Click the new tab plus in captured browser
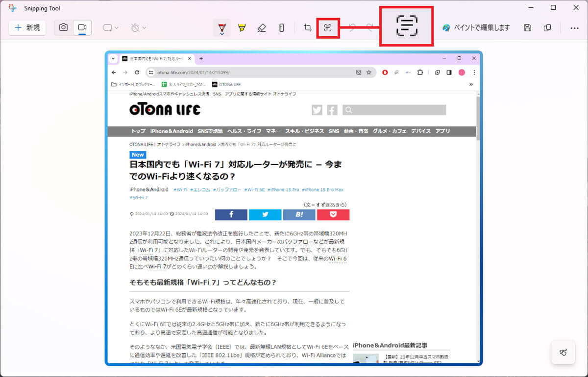This screenshot has width=588, height=377. point(201,58)
